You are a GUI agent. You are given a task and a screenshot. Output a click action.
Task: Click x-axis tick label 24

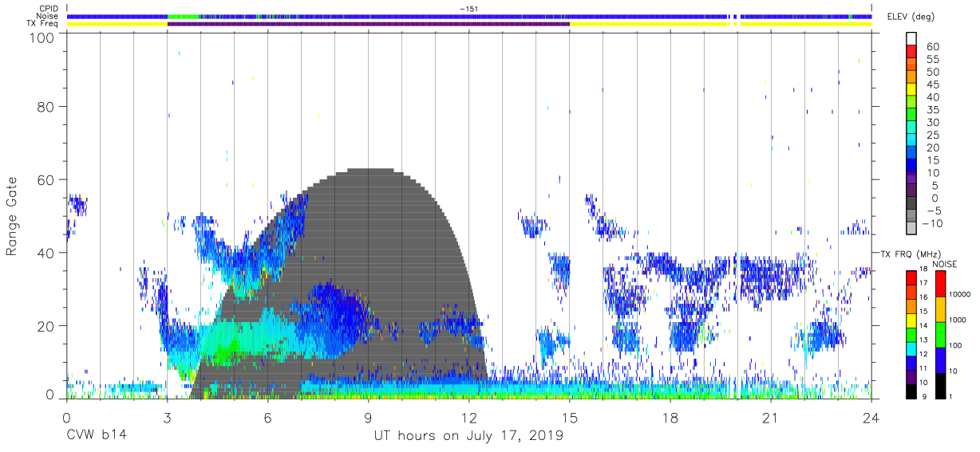point(871,418)
